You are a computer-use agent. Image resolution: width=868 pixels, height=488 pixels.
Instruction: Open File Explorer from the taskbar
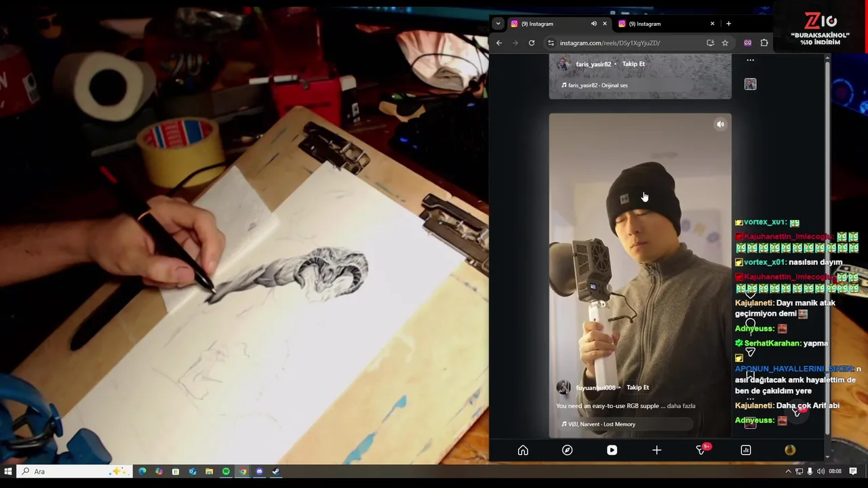tap(209, 472)
